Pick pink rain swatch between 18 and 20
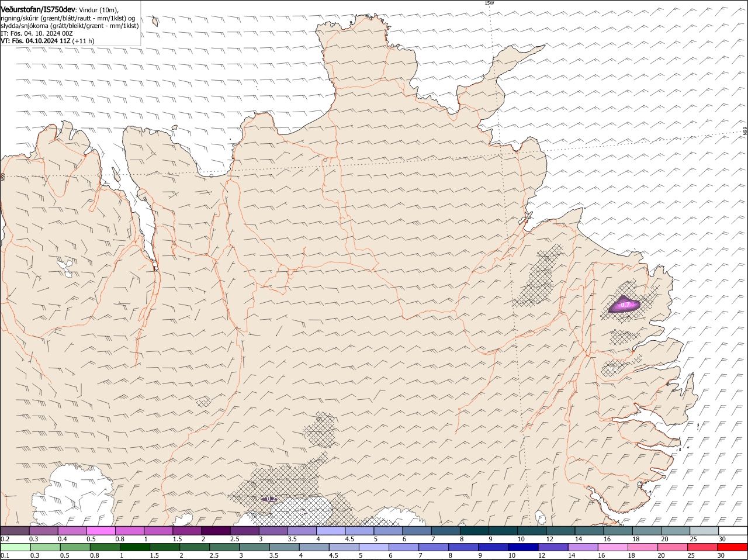This screenshot has width=748, height=560. tap(643, 547)
